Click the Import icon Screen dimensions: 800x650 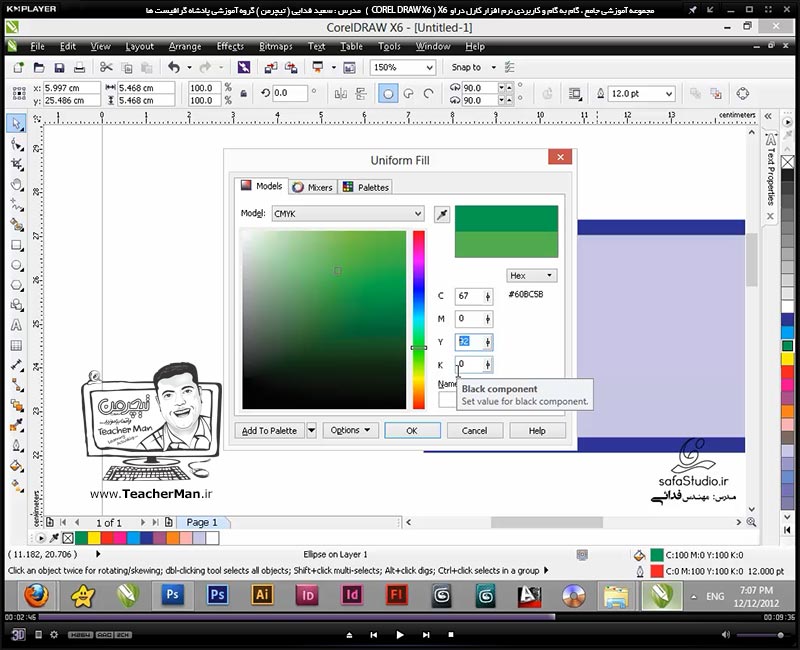click(270, 67)
